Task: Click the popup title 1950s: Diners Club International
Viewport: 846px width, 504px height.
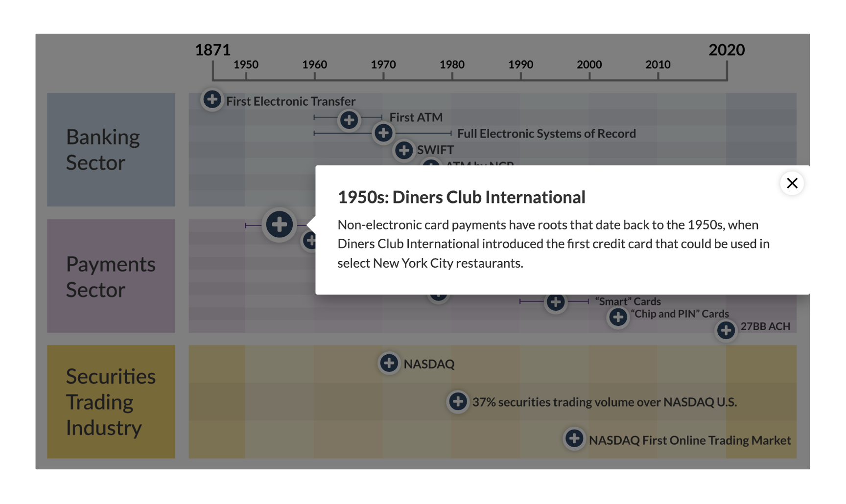Action: 461,197
